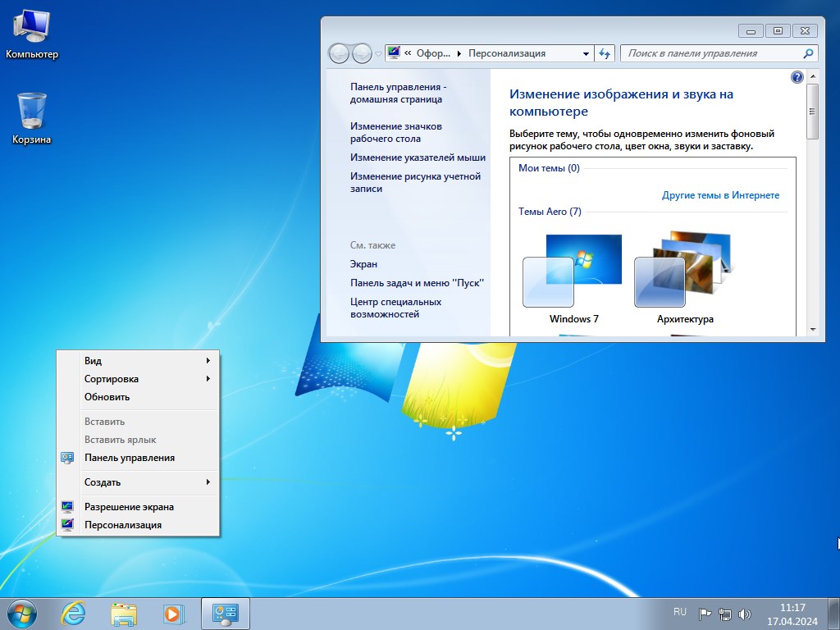The width and height of the screenshot is (840, 630).
Task: Select Control Panel taskbar button
Action: pyautogui.click(x=225, y=614)
